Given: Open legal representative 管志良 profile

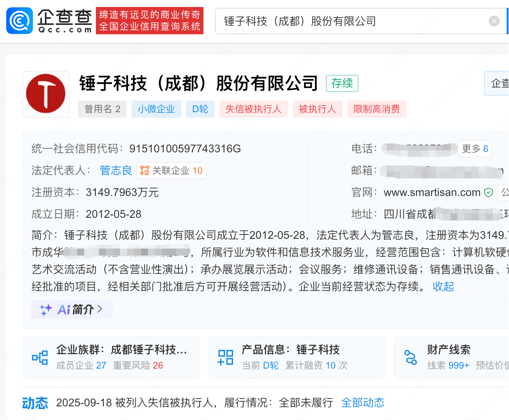Looking at the screenshot, I should point(116,171).
